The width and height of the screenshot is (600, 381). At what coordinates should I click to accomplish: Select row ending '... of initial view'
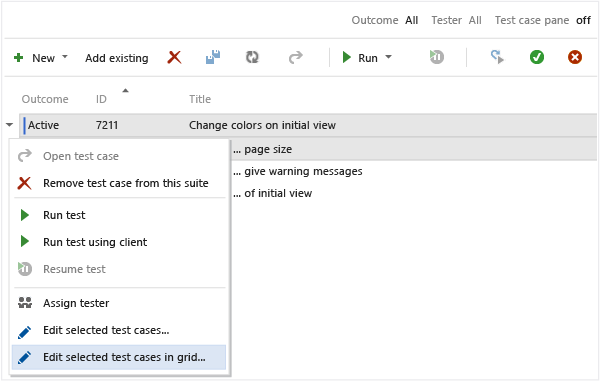click(x=413, y=193)
